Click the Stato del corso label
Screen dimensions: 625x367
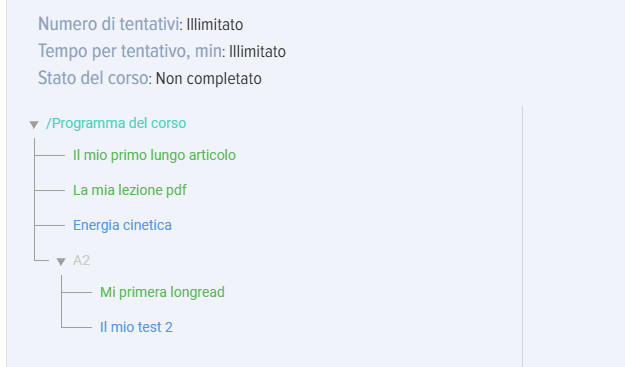[x=93, y=78]
